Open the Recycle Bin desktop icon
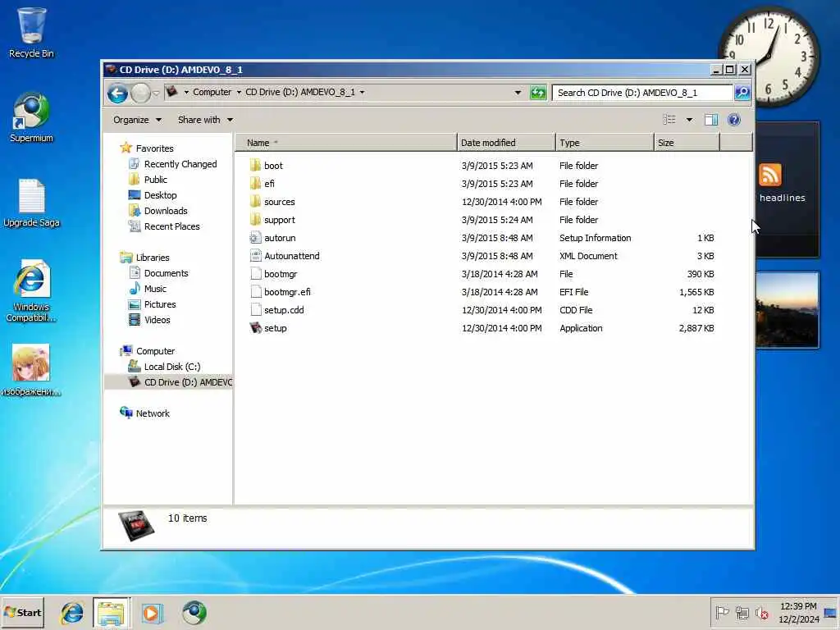The image size is (840, 630). [x=31, y=32]
